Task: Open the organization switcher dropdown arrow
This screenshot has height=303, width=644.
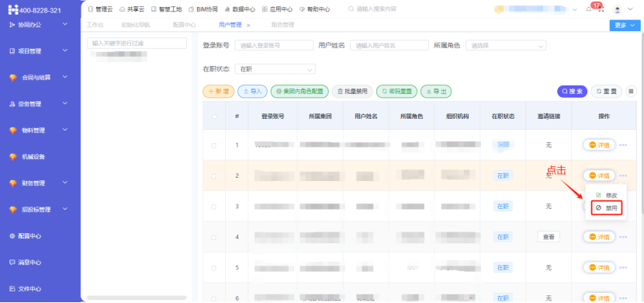Action: click(x=575, y=9)
